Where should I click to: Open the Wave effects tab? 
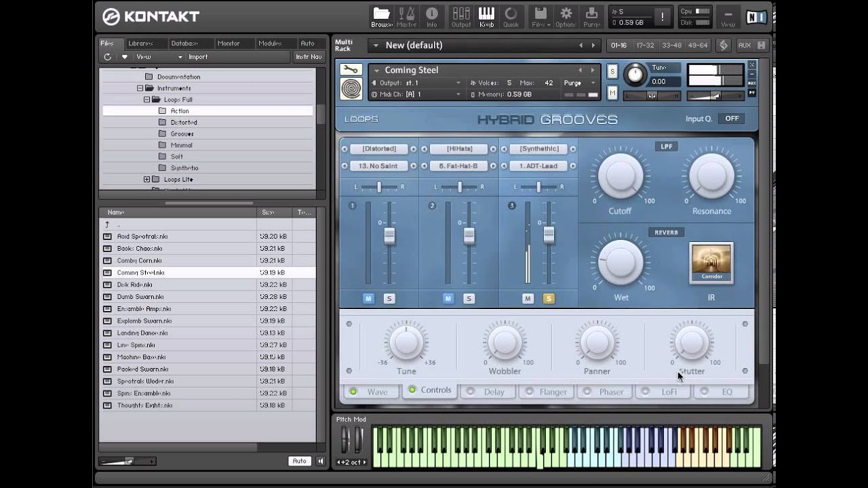tap(371, 392)
